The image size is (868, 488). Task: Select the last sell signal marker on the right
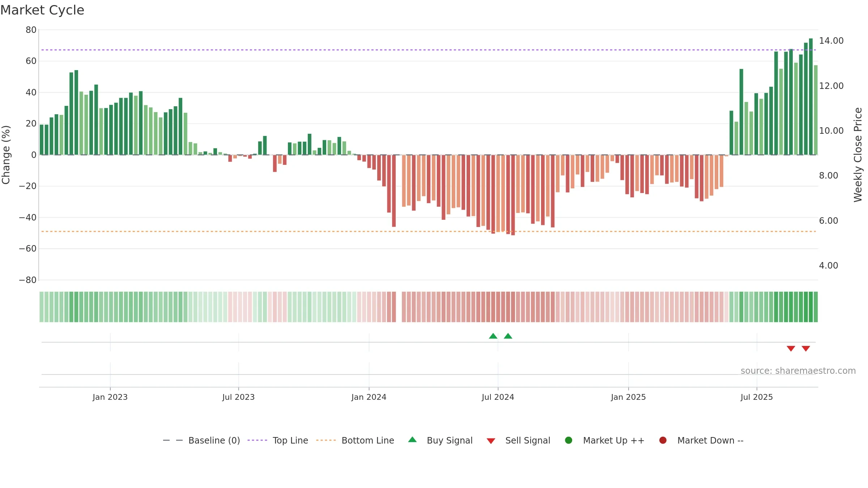[x=806, y=348]
